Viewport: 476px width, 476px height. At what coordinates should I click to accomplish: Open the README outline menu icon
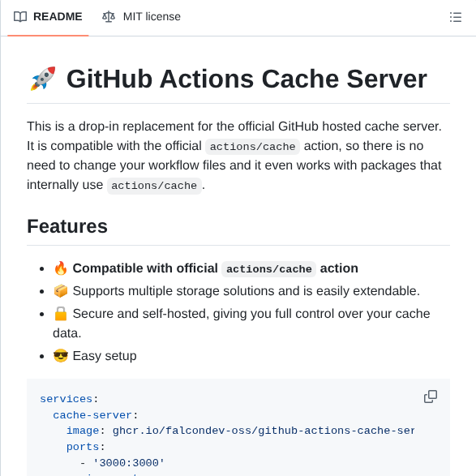[x=456, y=17]
